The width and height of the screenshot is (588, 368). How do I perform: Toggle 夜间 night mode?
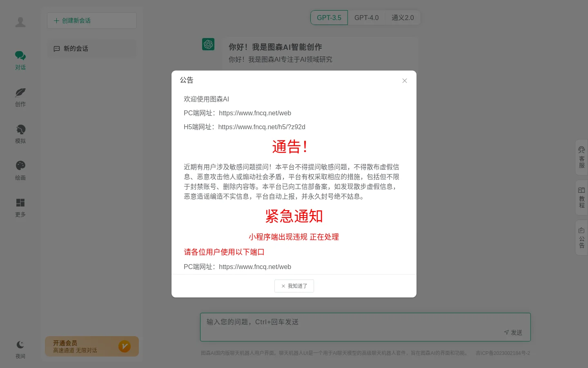point(20,350)
